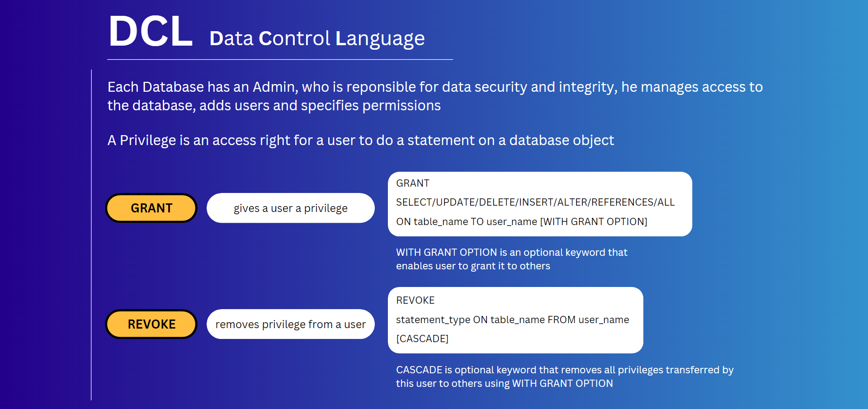Select the "gives a user a privilege" label

(291, 208)
